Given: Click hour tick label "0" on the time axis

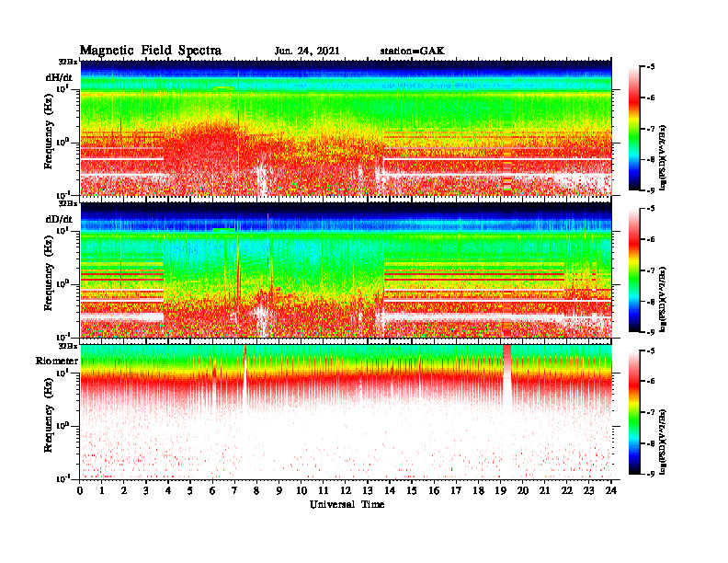Looking at the screenshot, I should click(80, 490).
